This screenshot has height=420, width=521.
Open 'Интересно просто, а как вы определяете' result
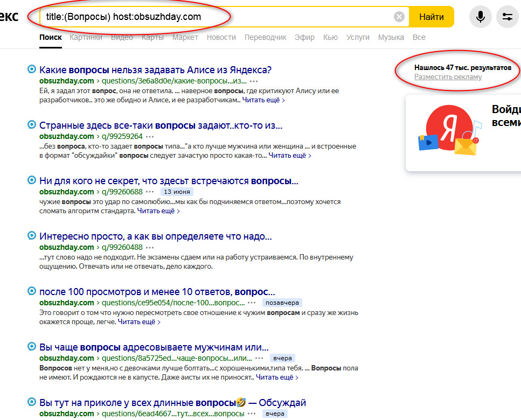[x=156, y=236]
